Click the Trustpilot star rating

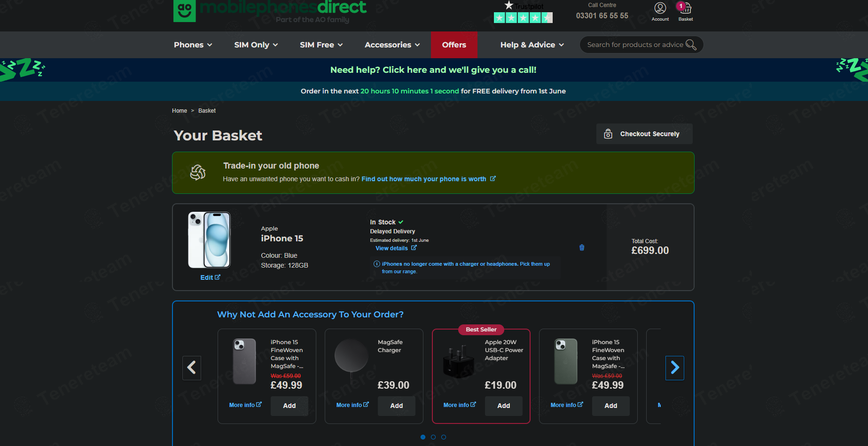point(523,18)
